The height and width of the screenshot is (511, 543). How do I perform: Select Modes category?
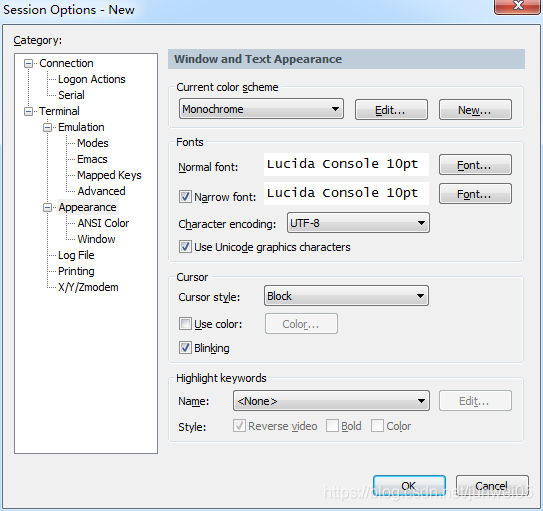coord(92,143)
